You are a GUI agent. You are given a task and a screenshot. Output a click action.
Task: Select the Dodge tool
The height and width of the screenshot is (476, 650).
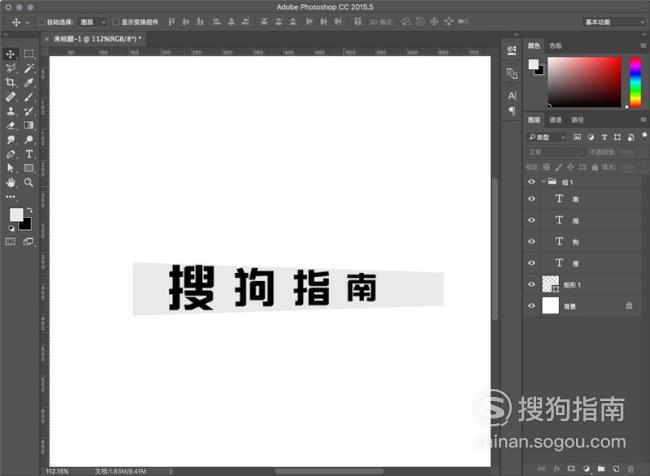tap(29, 140)
